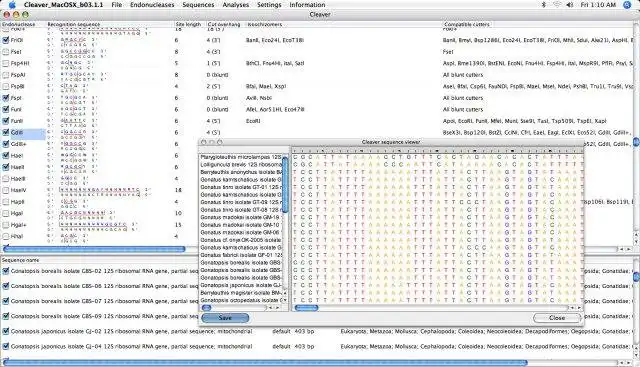Disable the FunI endonuclease checkbox
Screen dimensions: 640x367
[6, 109]
